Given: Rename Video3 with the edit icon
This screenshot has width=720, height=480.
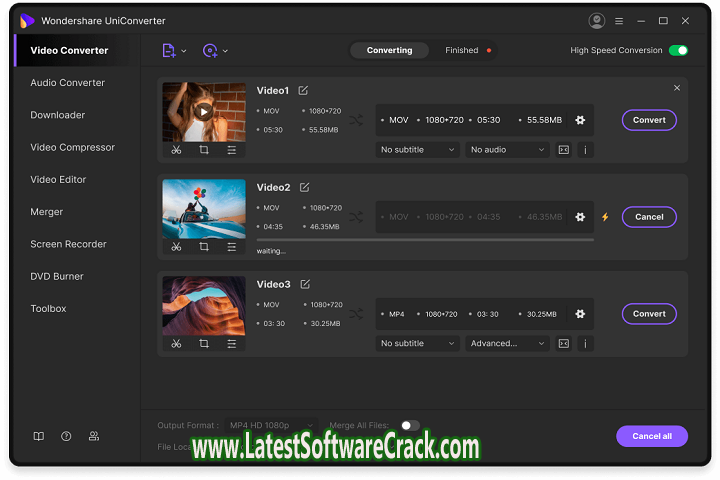Looking at the screenshot, I should click(x=305, y=284).
